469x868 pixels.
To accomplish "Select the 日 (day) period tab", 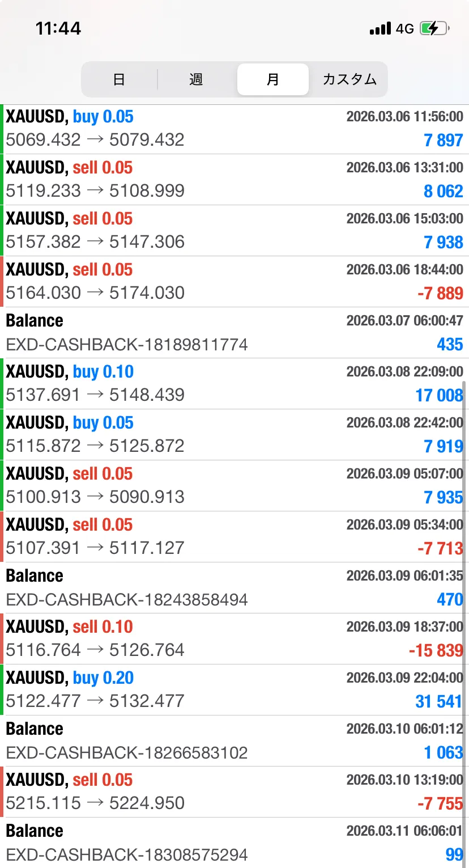I will [x=119, y=79].
